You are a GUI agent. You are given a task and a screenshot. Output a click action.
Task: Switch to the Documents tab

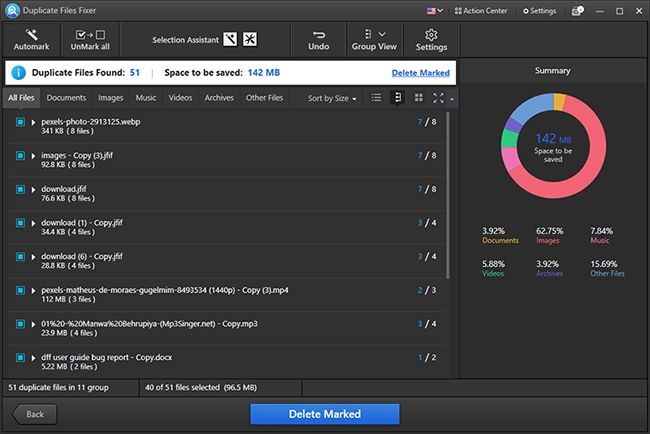tap(66, 98)
